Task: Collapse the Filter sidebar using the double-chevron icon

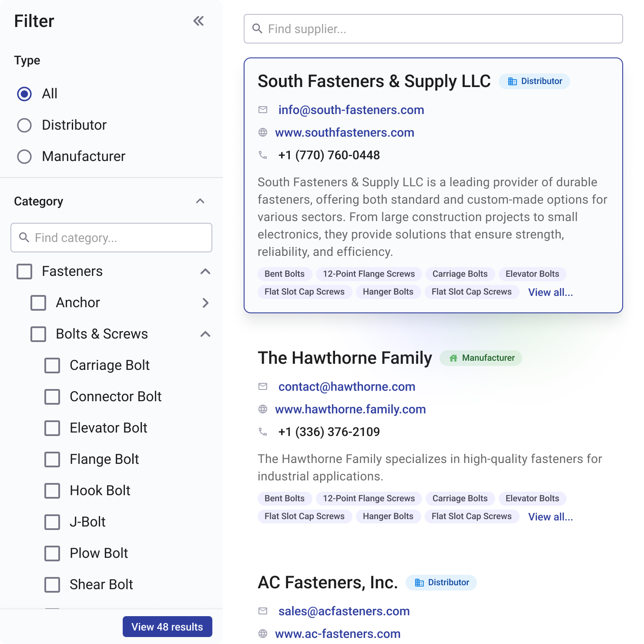Action: click(x=199, y=21)
